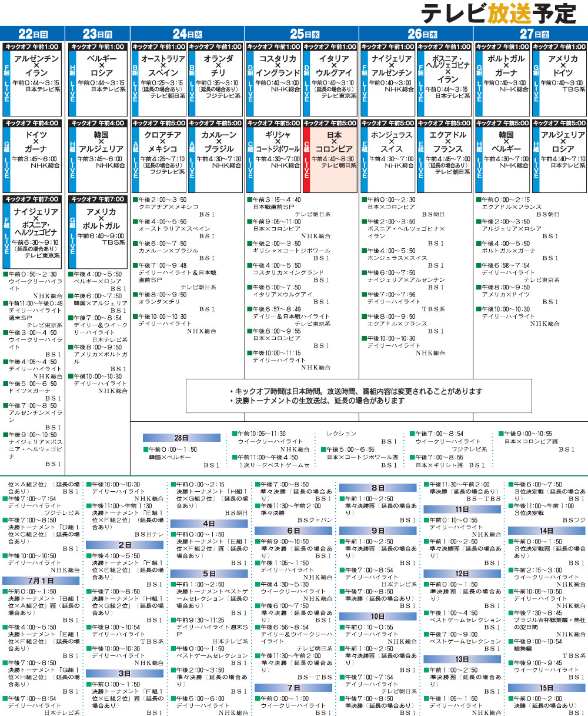Select the 24日 date column header
Viewport: 588px width, 716px height.
pos(187,34)
